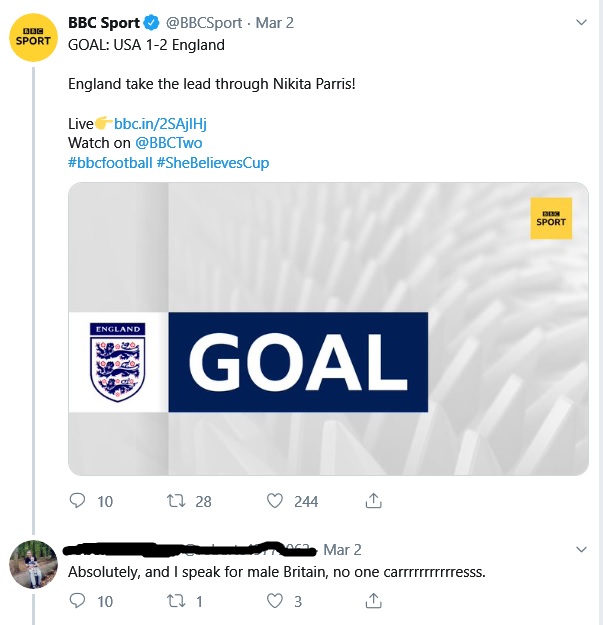Viewport: 603px width, 625px height.
Task: Open the @BBCTwo mention
Action: [x=168, y=143]
